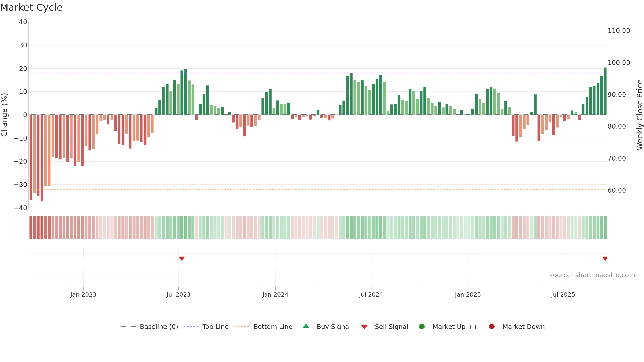Click the Market Up ++ green circle icon
The height and width of the screenshot is (362, 644).
point(422,327)
